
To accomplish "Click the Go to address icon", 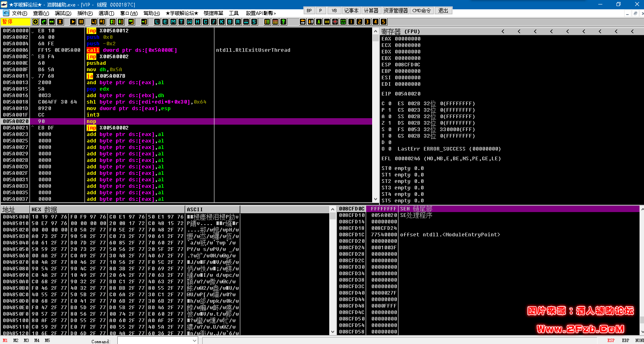I will coord(144,22).
